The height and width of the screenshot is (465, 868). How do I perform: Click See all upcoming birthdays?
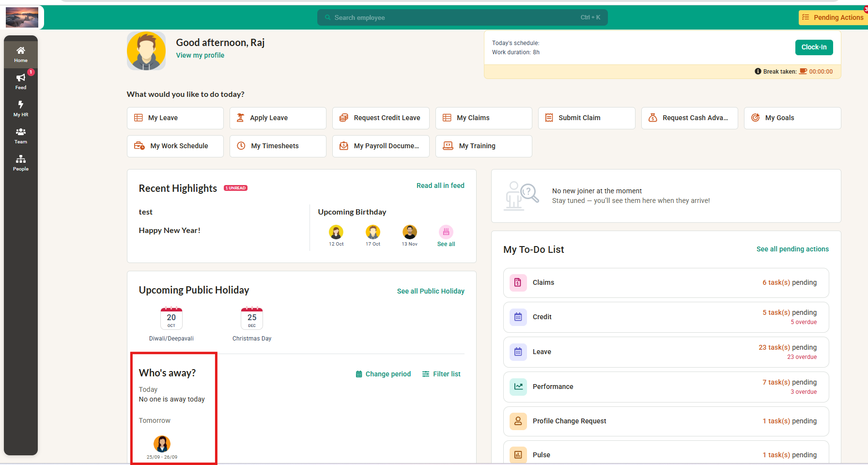446,236
